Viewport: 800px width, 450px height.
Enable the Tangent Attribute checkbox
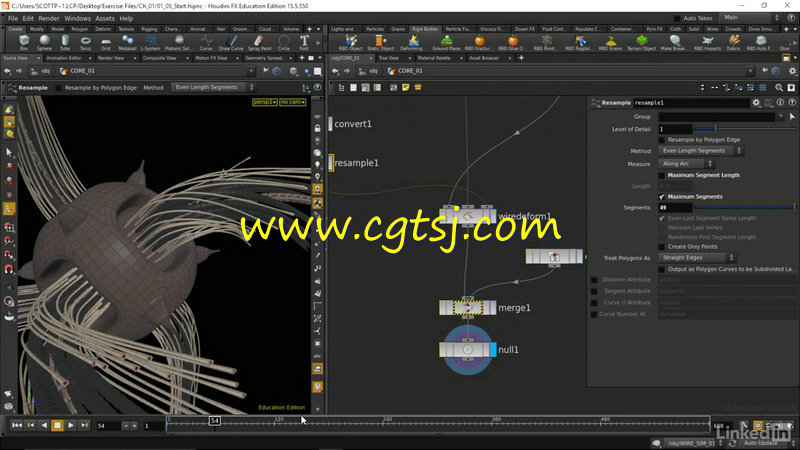[x=594, y=291]
